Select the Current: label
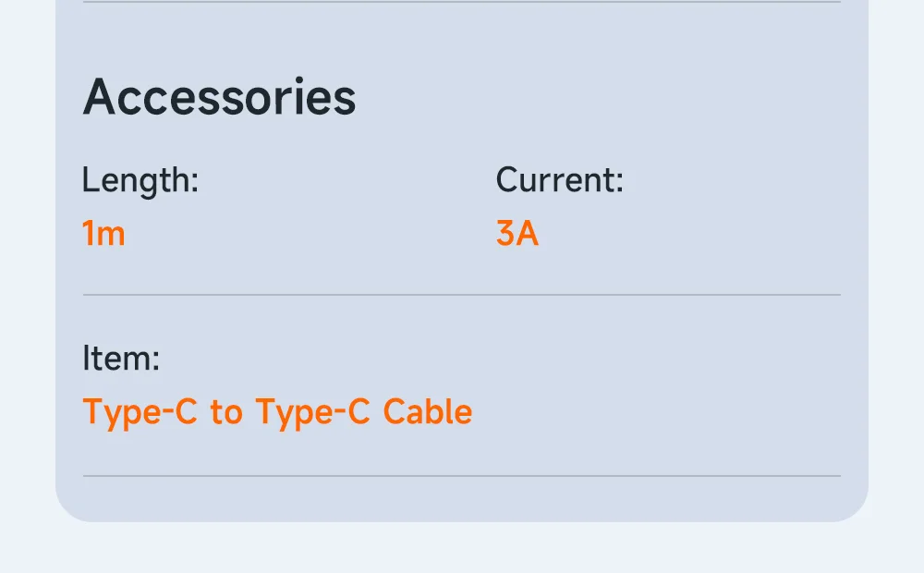 [559, 180]
